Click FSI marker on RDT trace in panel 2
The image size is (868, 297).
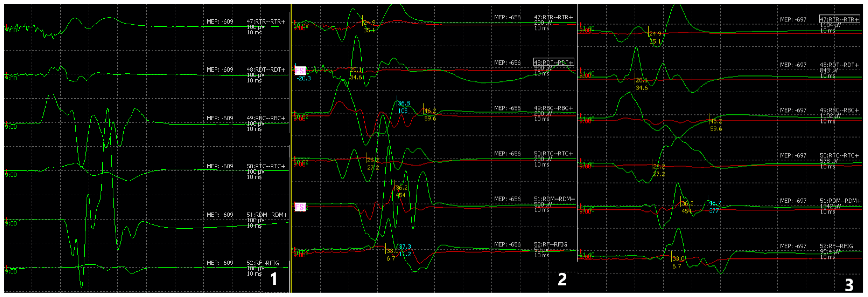[x=300, y=71]
